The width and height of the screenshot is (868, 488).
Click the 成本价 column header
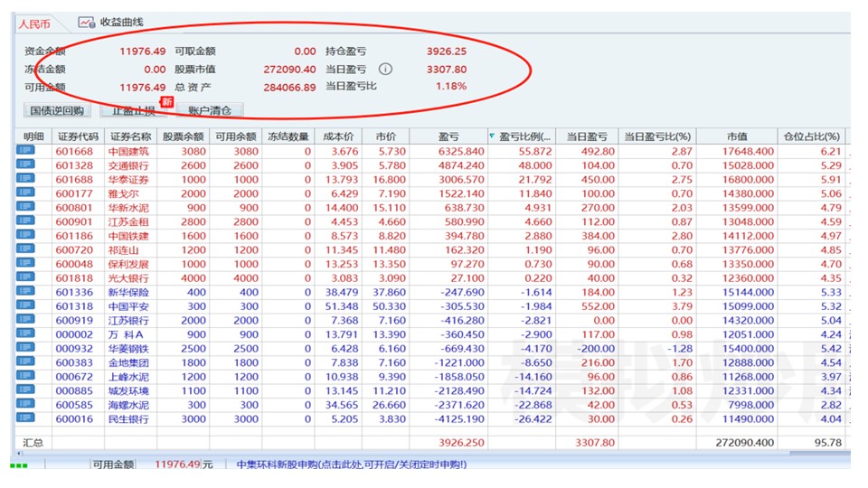[x=338, y=136]
